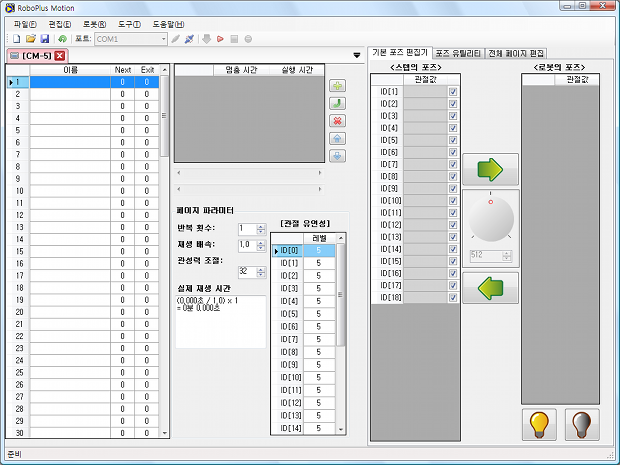The height and width of the screenshot is (465, 620).
Task: Switch to the 포즈 유틸리티 tab
Action: [458, 52]
